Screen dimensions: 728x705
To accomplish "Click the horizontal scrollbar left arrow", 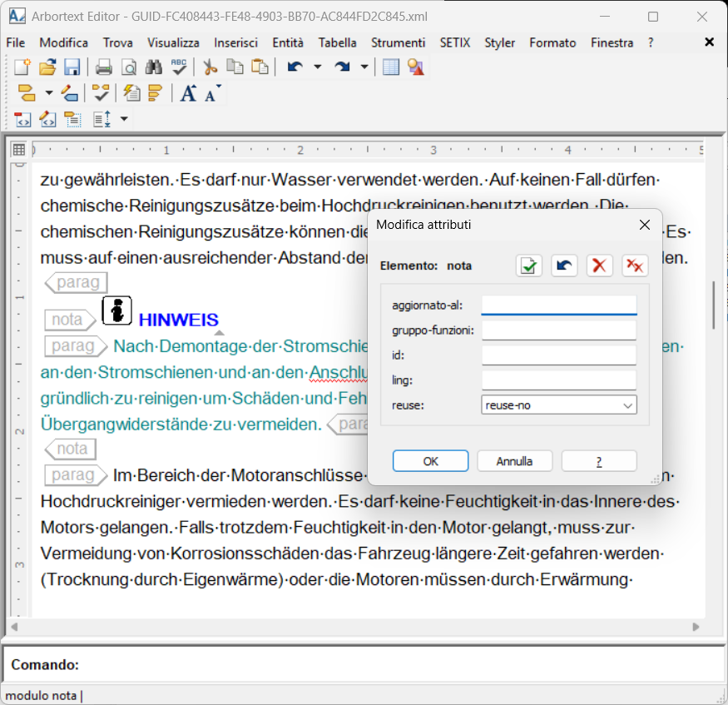I will [14, 627].
